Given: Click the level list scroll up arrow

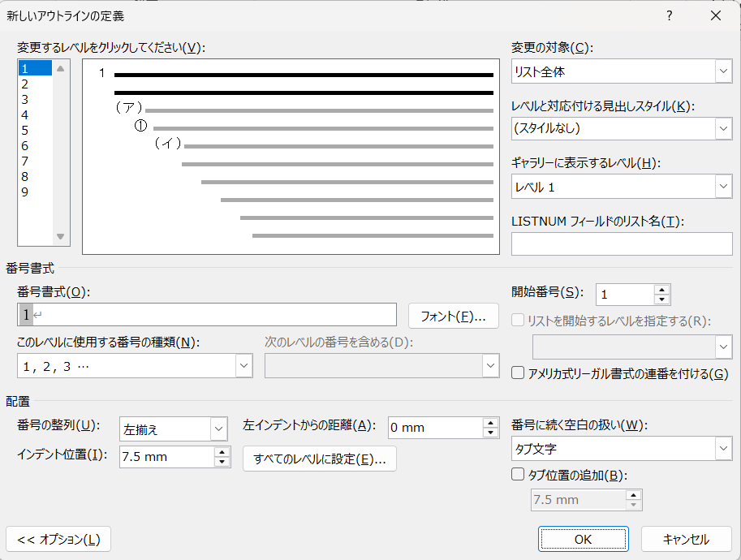Looking at the screenshot, I should [61, 68].
